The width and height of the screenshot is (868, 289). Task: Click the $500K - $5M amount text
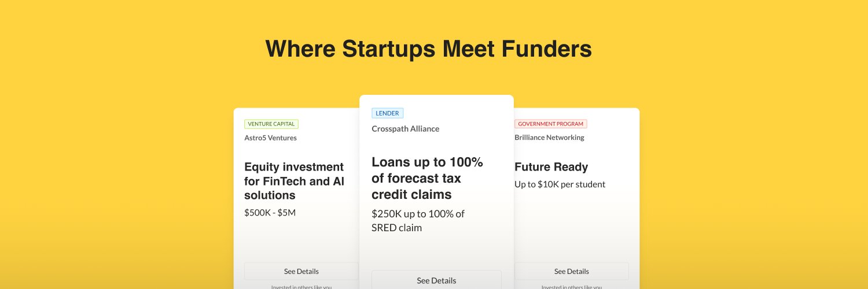[270, 212]
